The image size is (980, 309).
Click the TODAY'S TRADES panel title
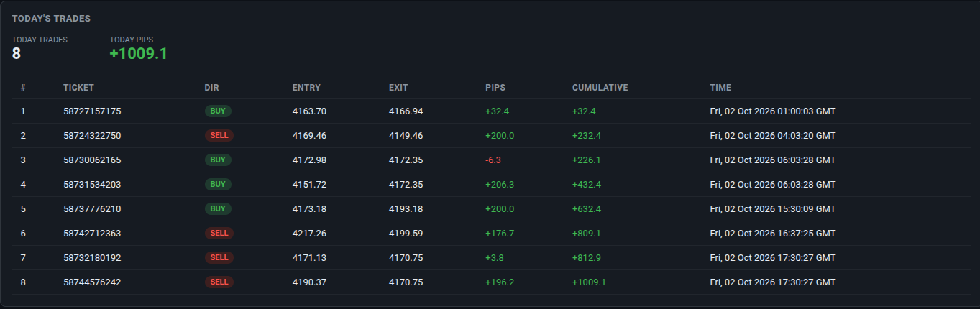click(51, 18)
